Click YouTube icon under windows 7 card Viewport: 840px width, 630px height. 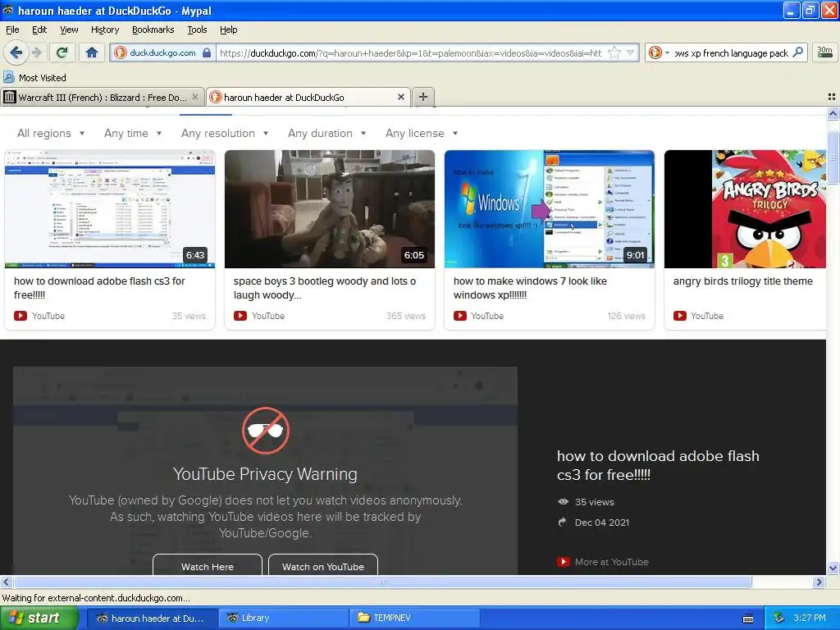459,316
